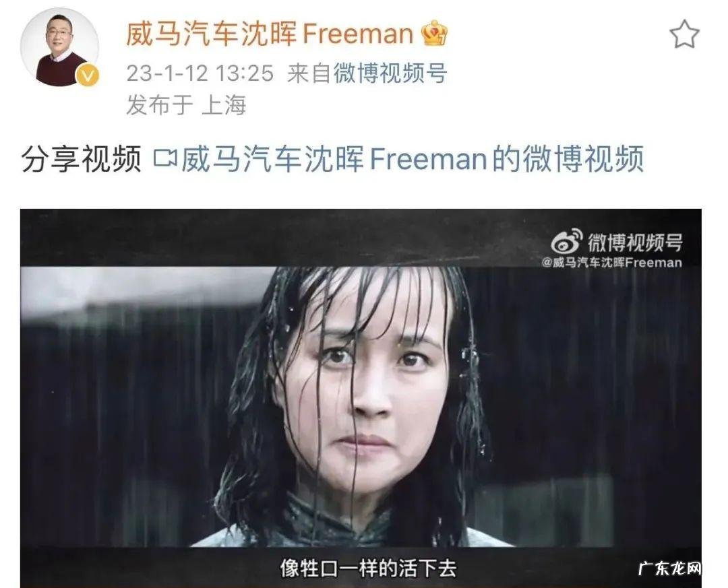Screen dimensions: 728x588
Task: Click the @威马汽车沈晖Freeman video watermark
Action: coord(611,263)
